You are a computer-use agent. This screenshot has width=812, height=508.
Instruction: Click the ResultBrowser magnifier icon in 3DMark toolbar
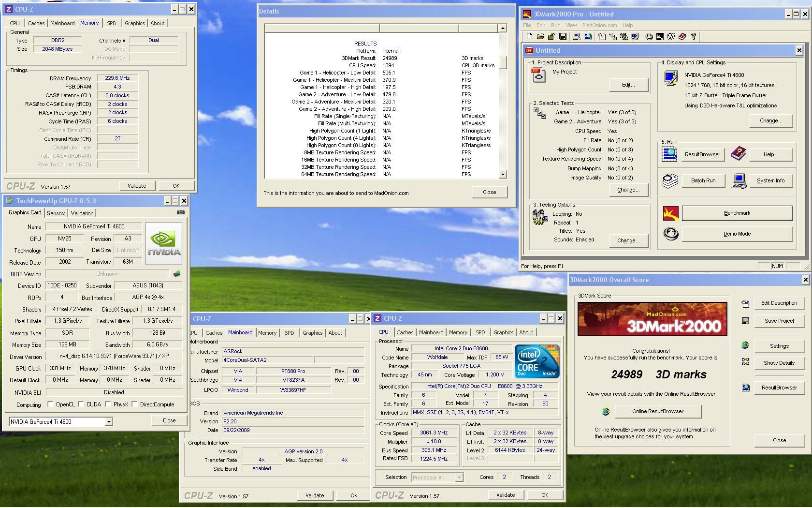coord(588,36)
